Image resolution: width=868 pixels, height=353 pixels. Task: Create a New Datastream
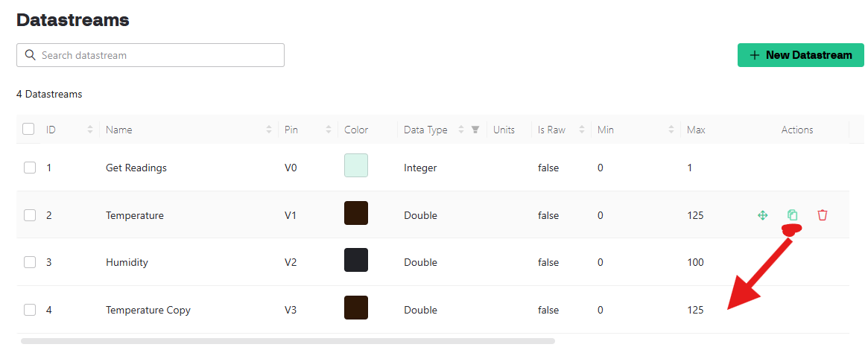(800, 55)
